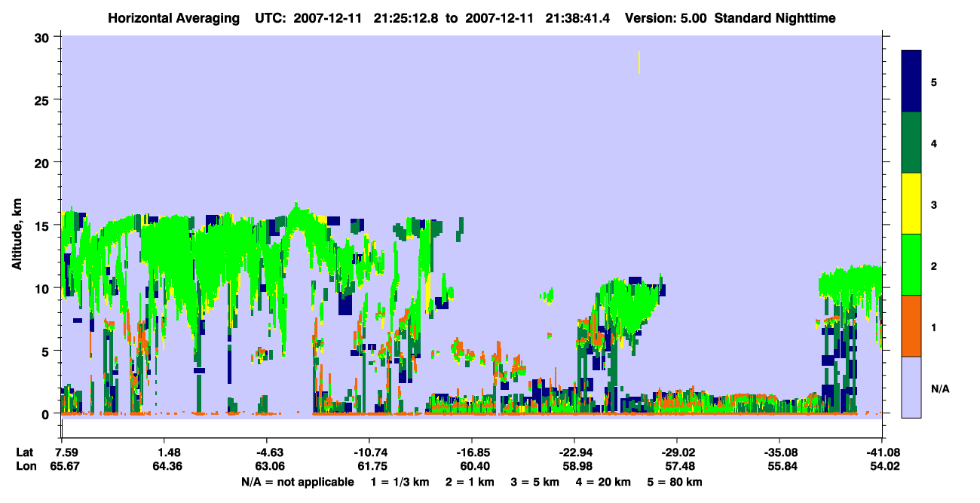The image size is (980, 503).
Task: Click longitude value '61.75'
Action: tap(372, 466)
